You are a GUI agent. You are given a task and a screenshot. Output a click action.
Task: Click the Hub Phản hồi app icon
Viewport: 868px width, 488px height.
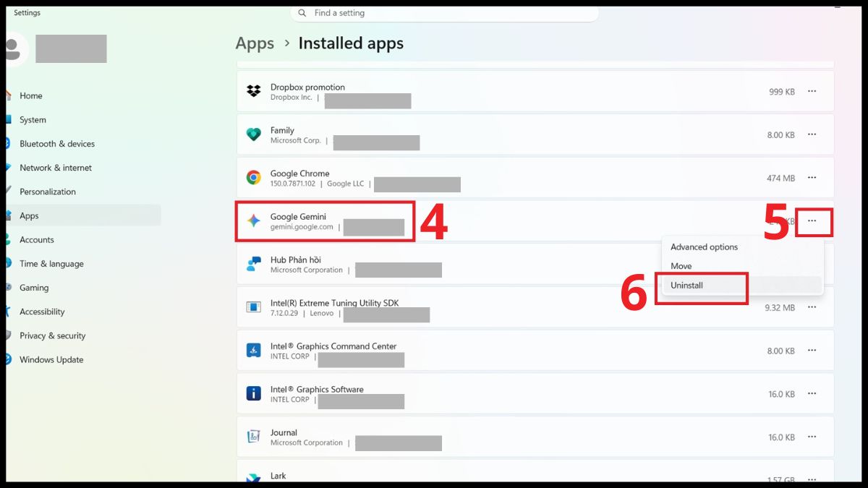click(x=253, y=264)
